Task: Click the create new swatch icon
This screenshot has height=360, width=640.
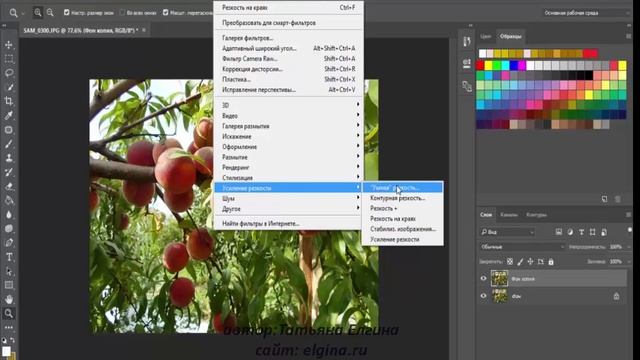Action: pos(604,199)
